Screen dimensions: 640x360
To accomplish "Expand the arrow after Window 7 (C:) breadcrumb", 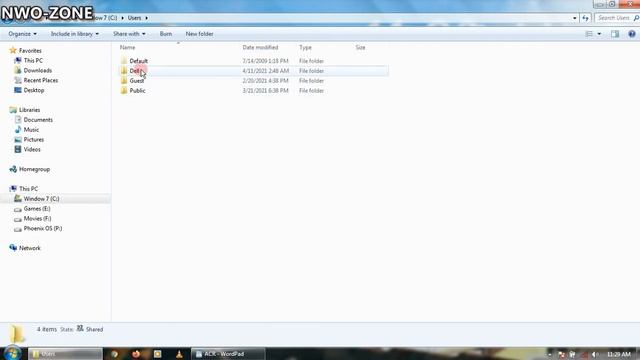I will [x=122, y=18].
